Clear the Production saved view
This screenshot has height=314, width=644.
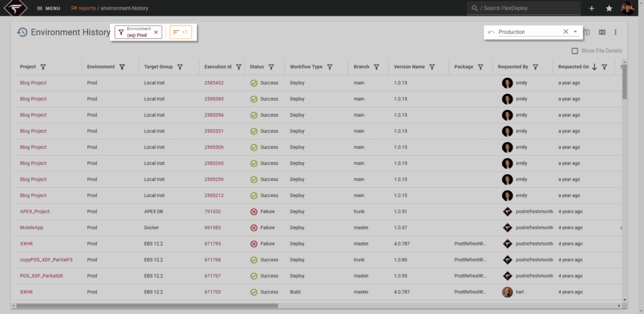(x=565, y=31)
